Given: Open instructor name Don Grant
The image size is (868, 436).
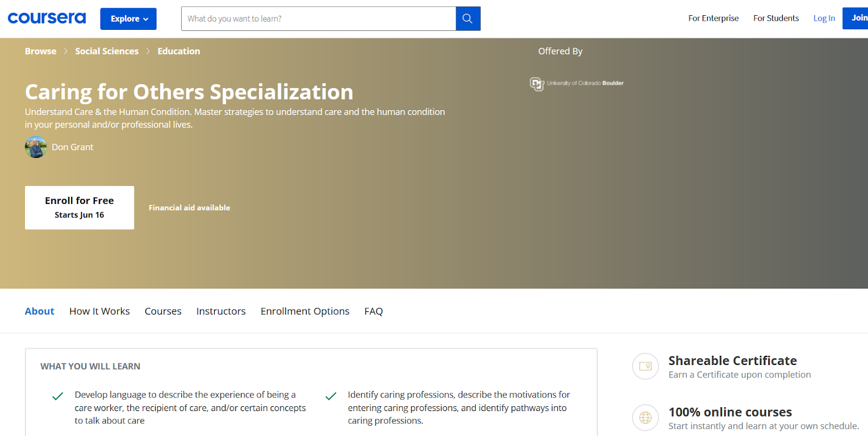Looking at the screenshot, I should 72,147.
